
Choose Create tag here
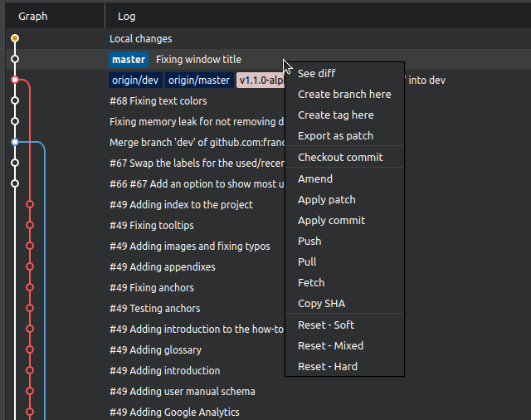pyautogui.click(x=345, y=115)
